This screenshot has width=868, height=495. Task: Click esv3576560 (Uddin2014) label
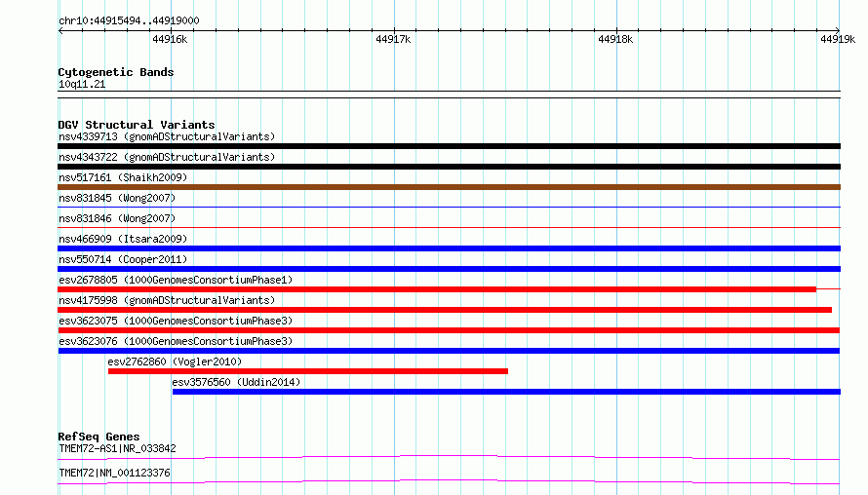[x=236, y=382]
